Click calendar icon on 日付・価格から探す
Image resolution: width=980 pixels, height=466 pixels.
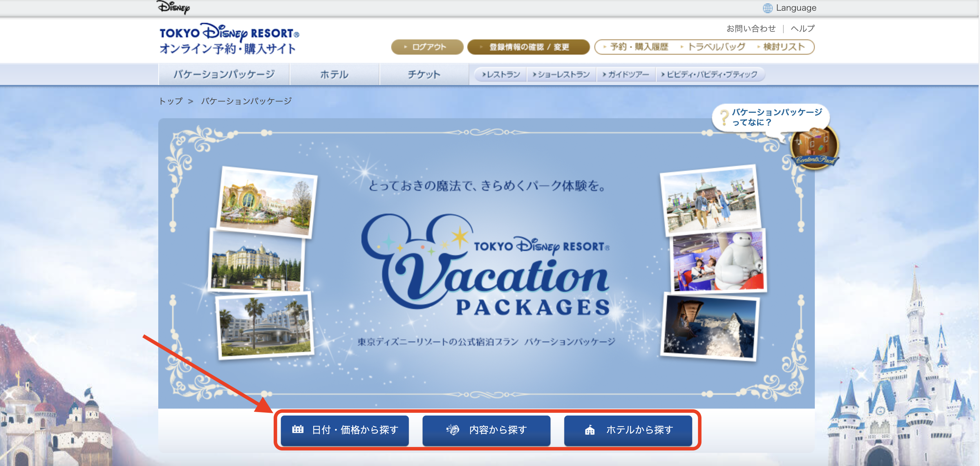tap(298, 430)
